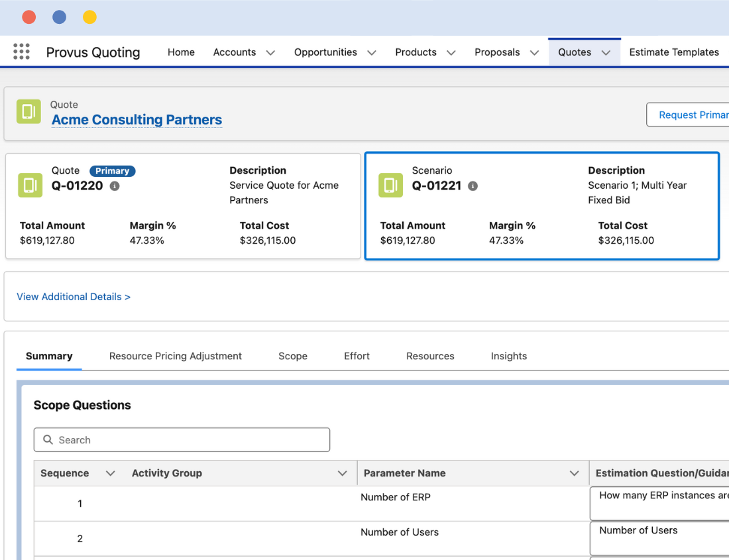Open the Parameter Name column menu
Image resolution: width=729 pixels, height=560 pixels.
(575, 473)
